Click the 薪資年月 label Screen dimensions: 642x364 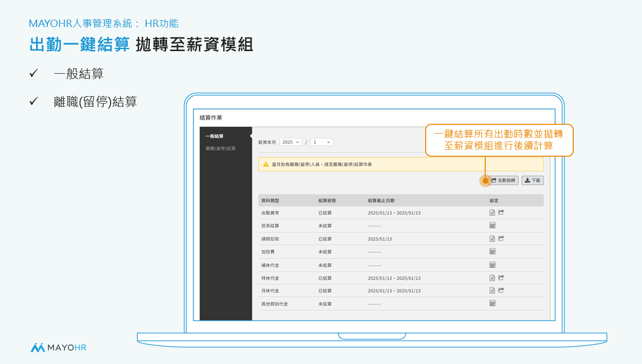267,142
